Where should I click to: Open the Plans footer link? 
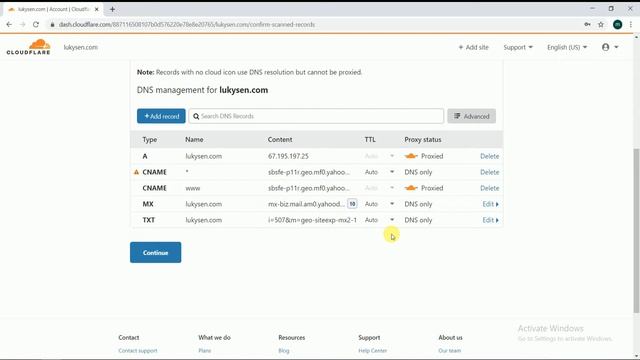[x=205, y=351]
